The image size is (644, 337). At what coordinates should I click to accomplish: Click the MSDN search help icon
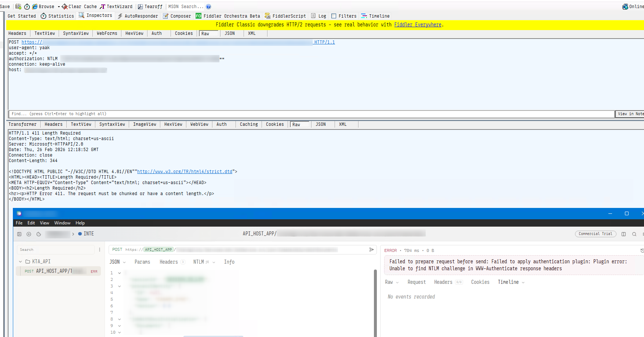pos(208,7)
